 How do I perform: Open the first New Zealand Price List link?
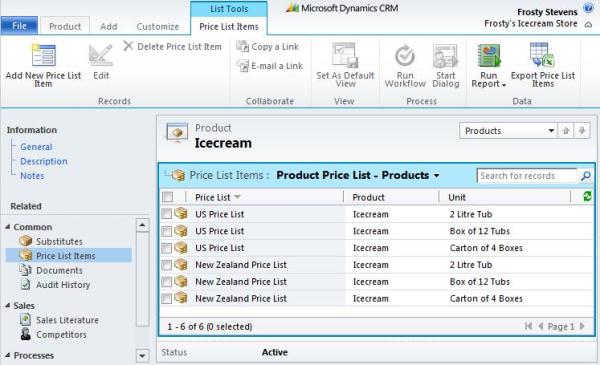click(241, 265)
